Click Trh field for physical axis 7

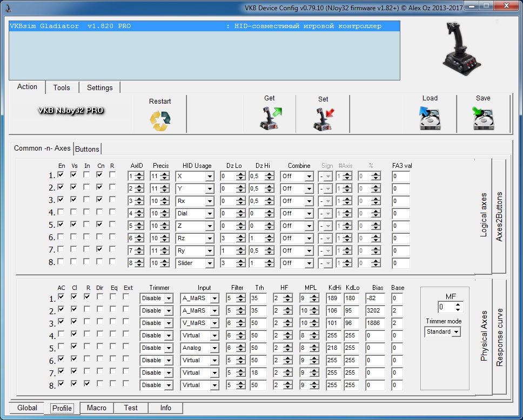point(258,372)
